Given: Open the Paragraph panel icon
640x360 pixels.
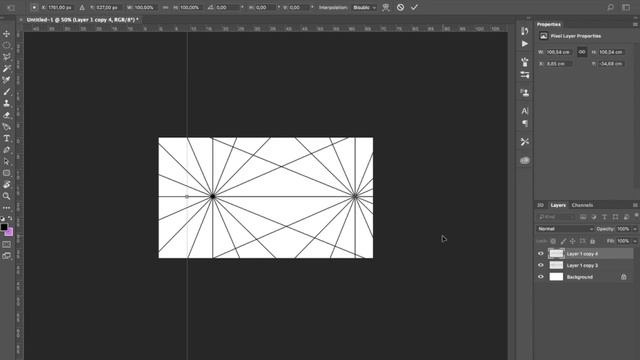Looking at the screenshot, I should (524, 123).
